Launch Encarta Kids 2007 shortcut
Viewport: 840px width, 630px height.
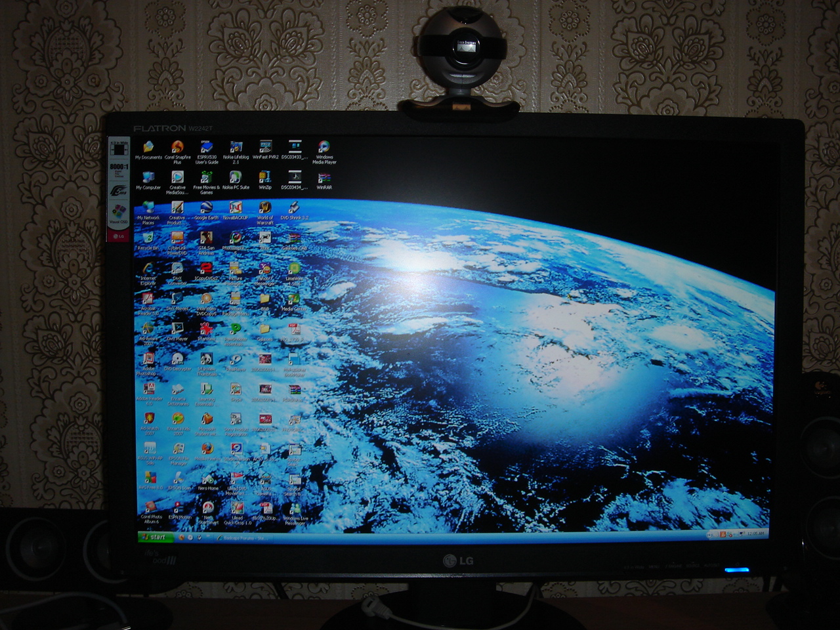(x=178, y=424)
